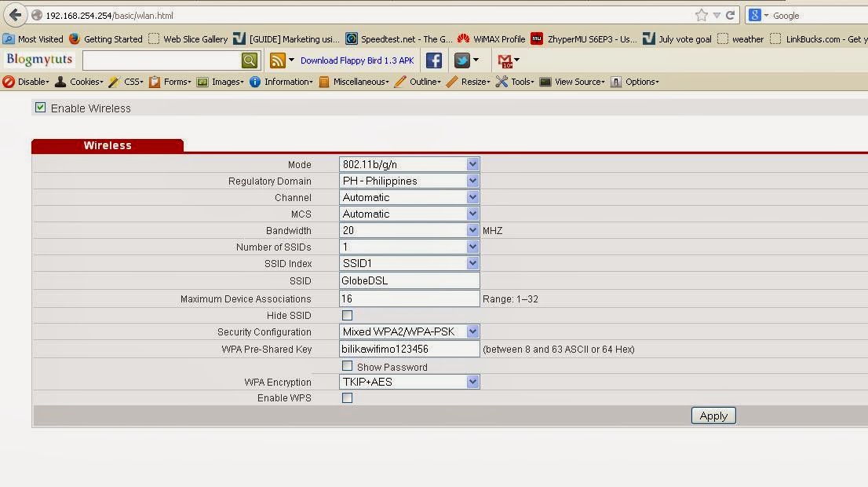This screenshot has width=868, height=487.
Task: Open the Facebook toolbar icon
Action: point(434,60)
